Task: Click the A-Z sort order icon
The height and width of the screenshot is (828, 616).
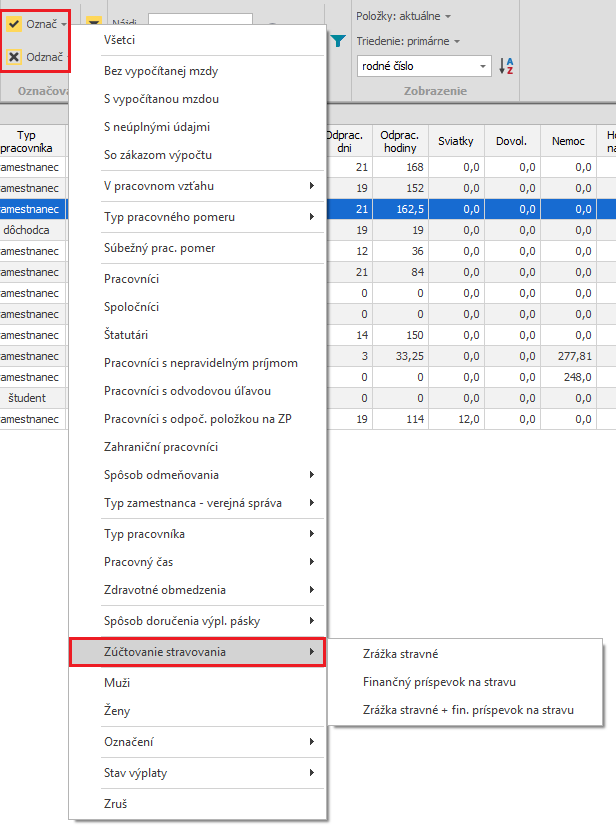Action: [507, 67]
